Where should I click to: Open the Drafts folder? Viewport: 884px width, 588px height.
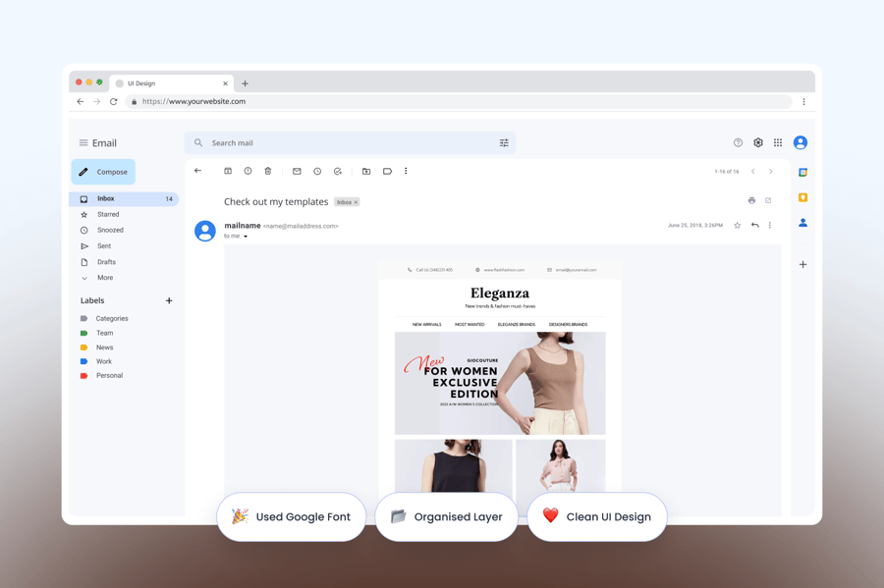[106, 262]
